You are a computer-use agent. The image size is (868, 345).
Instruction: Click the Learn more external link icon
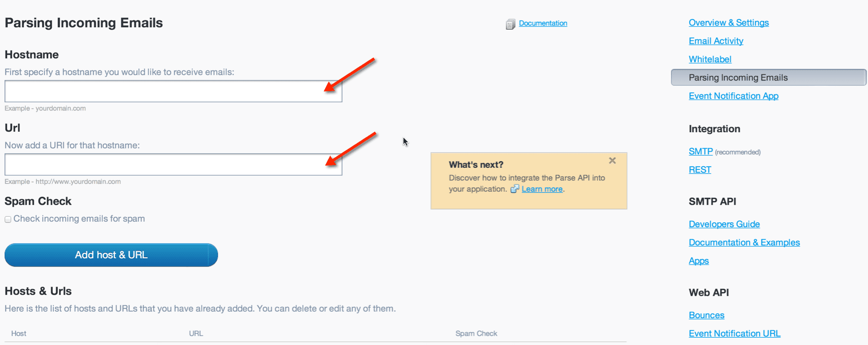[514, 189]
